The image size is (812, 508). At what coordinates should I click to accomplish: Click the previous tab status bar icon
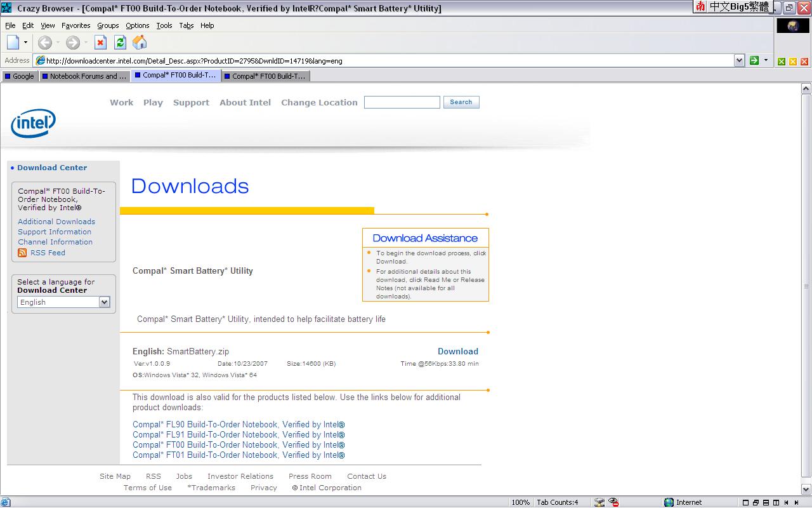[786, 502]
